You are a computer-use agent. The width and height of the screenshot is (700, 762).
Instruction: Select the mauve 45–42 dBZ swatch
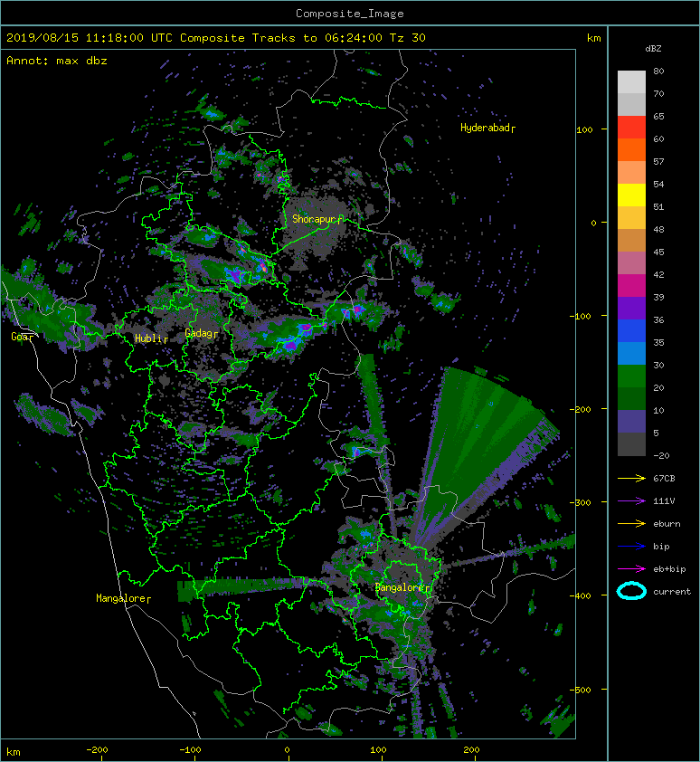pyautogui.click(x=631, y=263)
